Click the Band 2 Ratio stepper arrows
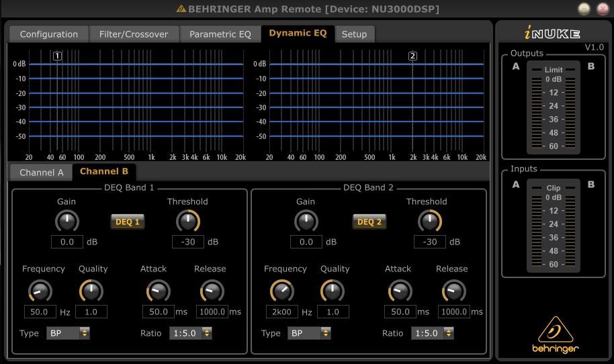 click(449, 333)
